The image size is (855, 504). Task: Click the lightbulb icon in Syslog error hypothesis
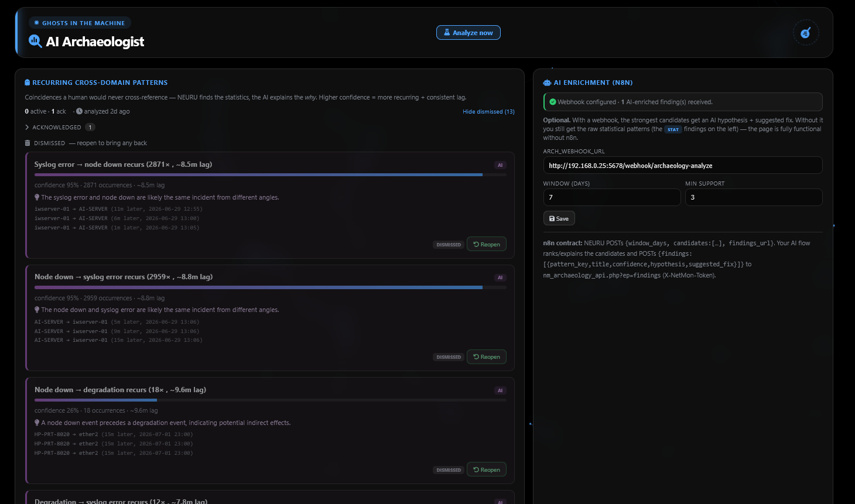click(37, 197)
